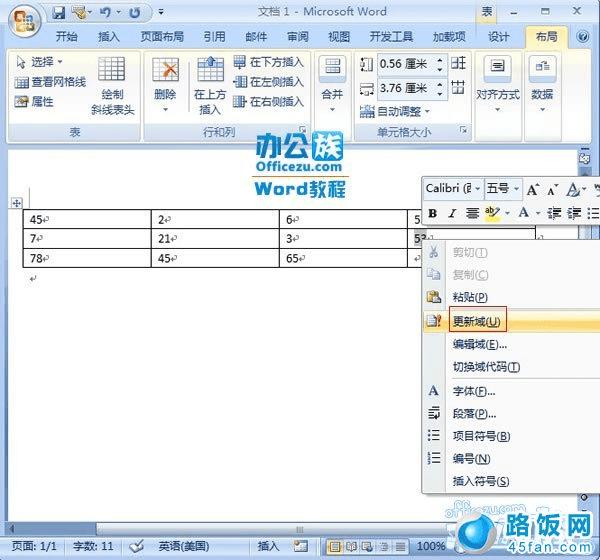Viewport: 600px width, 560px height.
Task: Switch to 插入 (Insert) tab
Action: click(109, 37)
